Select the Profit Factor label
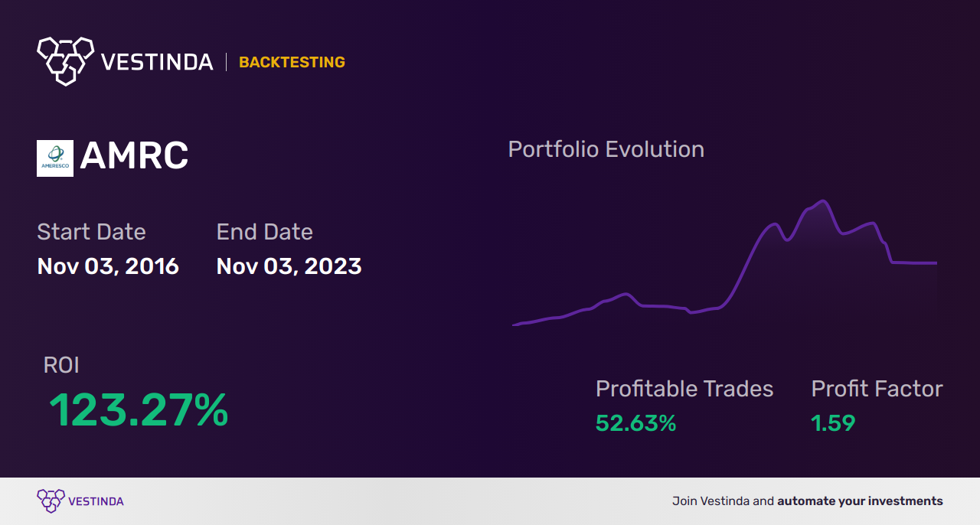This screenshot has height=525, width=980. click(x=877, y=389)
